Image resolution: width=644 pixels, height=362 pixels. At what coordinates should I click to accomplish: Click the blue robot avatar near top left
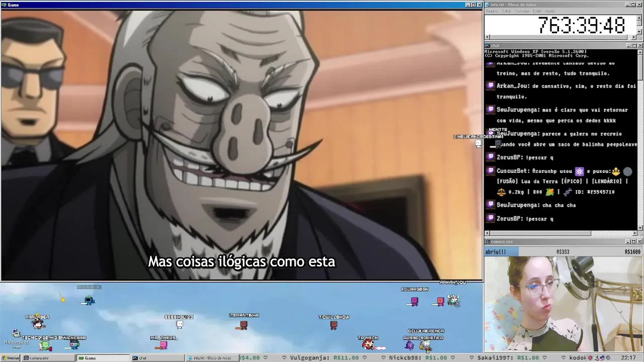pos(89,301)
